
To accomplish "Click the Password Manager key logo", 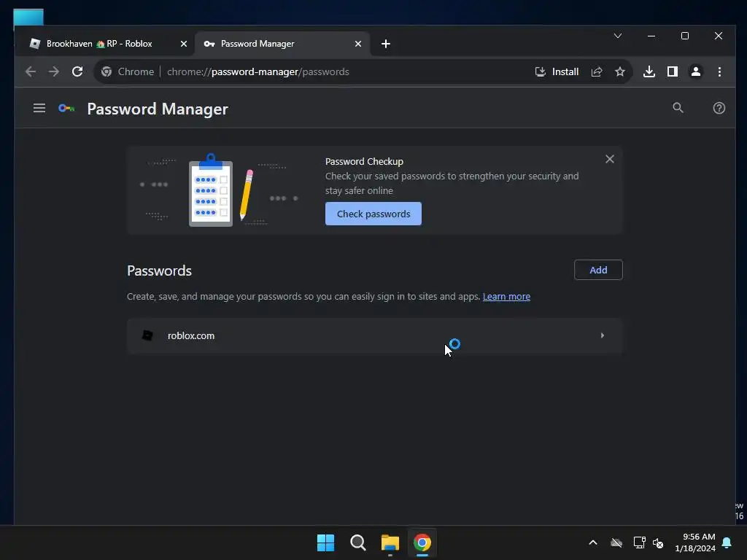I will click(x=66, y=109).
